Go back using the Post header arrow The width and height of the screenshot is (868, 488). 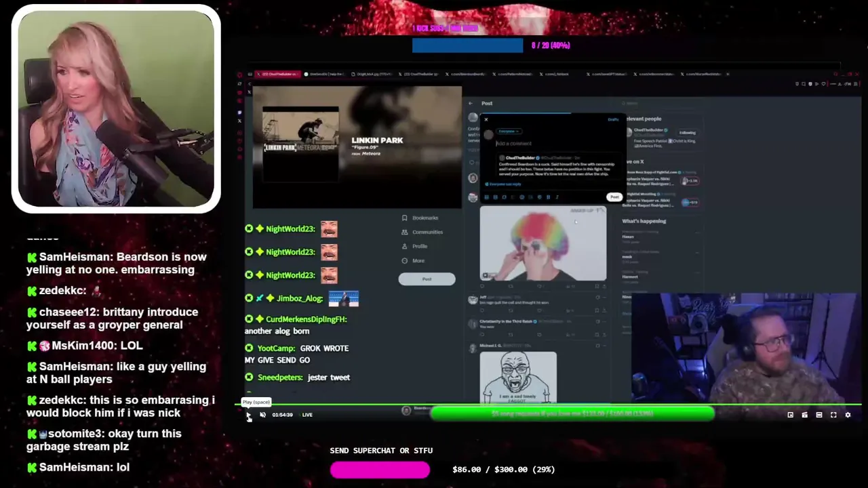(471, 104)
